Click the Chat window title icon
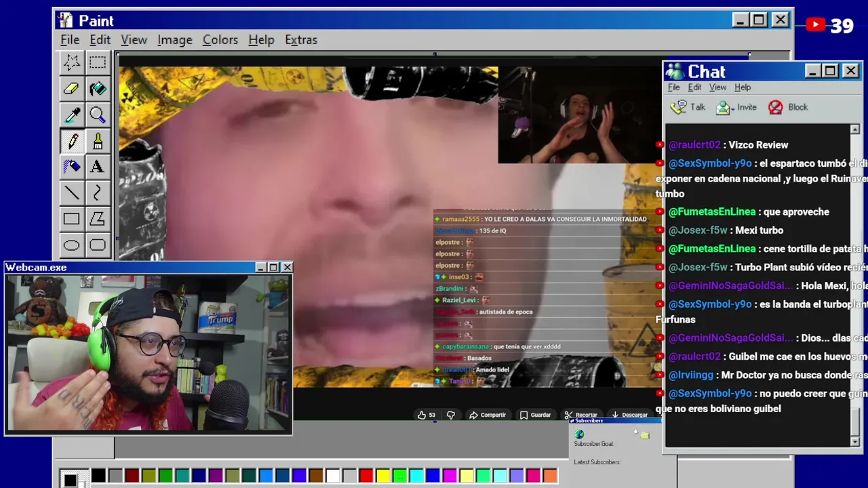Image resolution: width=868 pixels, height=488 pixels. 675,71
